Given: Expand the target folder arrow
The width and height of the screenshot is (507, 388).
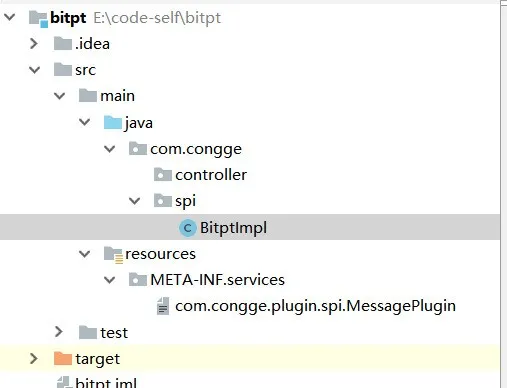Looking at the screenshot, I should [34, 358].
